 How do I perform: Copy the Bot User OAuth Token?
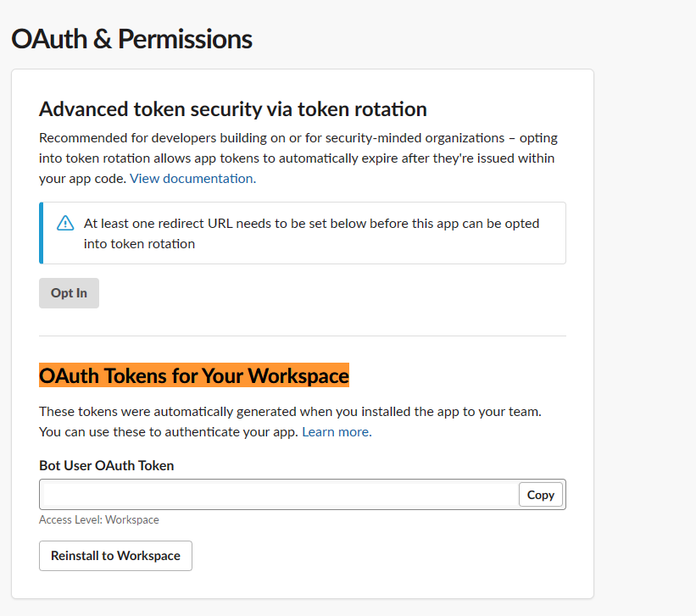[x=540, y=495]
